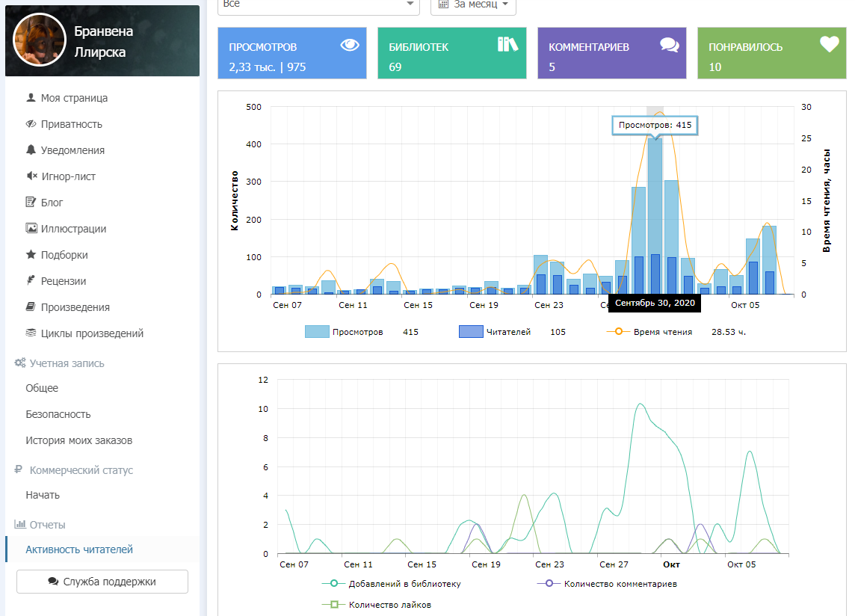This screenshot has width=855, height=616.
Task: Click the star icon beside Подборки
Action: 31,255
